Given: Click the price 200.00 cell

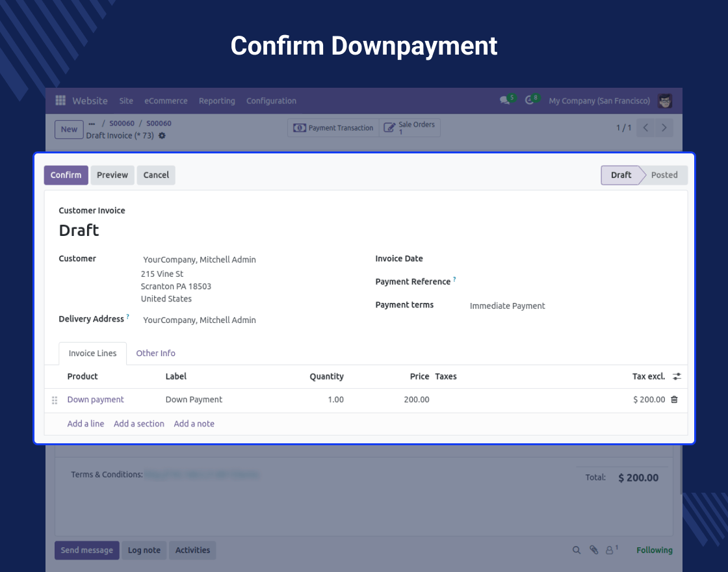Looking at the screenshot, I should click(417, 400).
